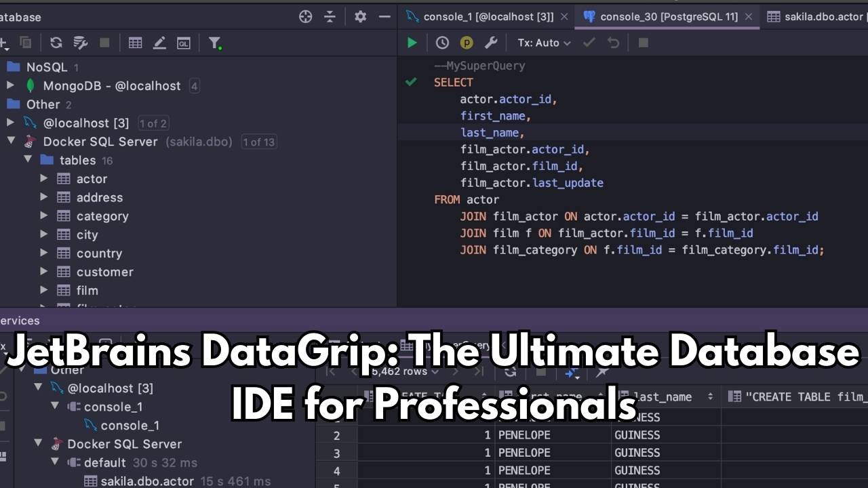868x488 pixels.
Task: Open Database panel gear options
Action: pos(361,17)
